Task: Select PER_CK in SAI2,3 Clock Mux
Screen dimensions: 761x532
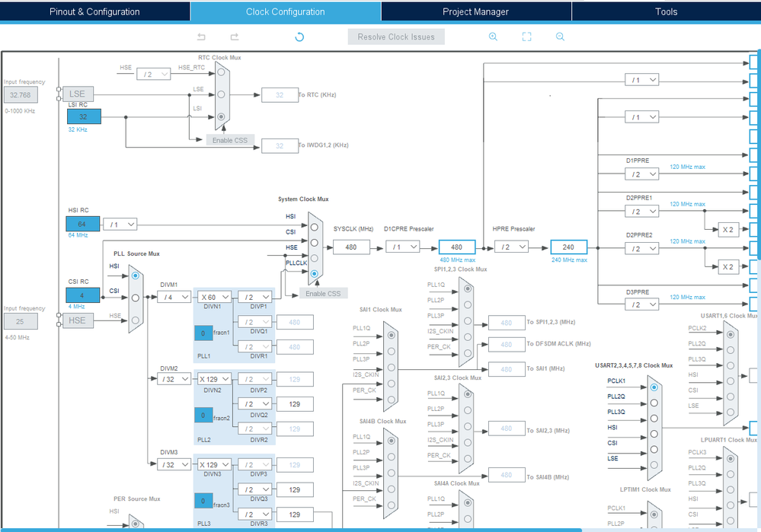Action: click(x=468, y=458)
